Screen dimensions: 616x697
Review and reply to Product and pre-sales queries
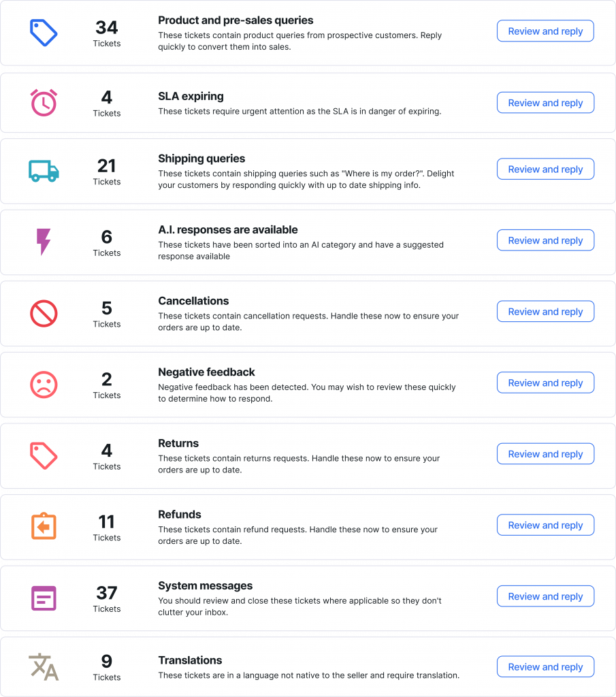click(x=545, y=31)
